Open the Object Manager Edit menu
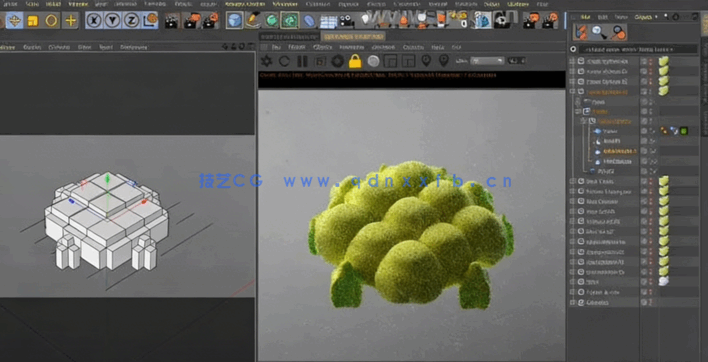 pyautogui.click(x=603, y=17)
